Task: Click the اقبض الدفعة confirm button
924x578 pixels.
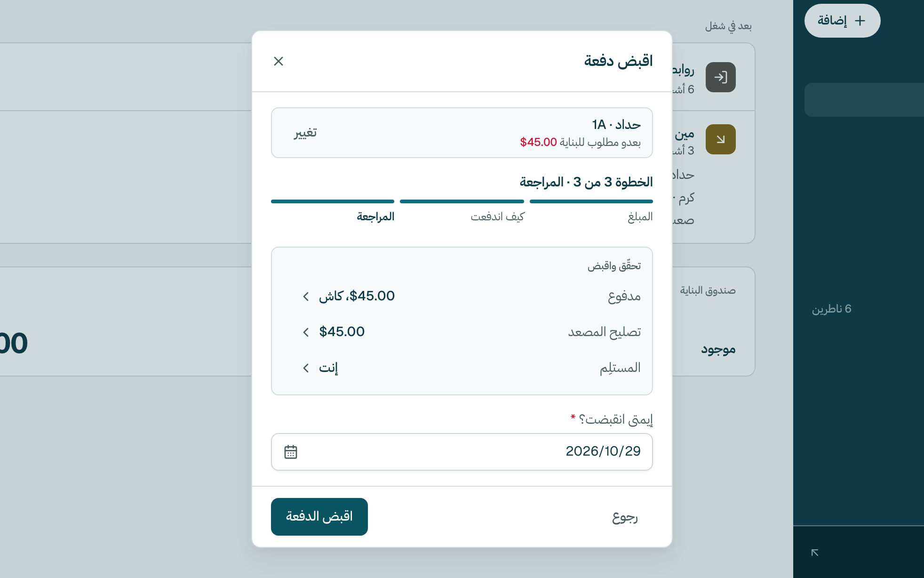Action: pyautogui.click(x=319, y=517)
